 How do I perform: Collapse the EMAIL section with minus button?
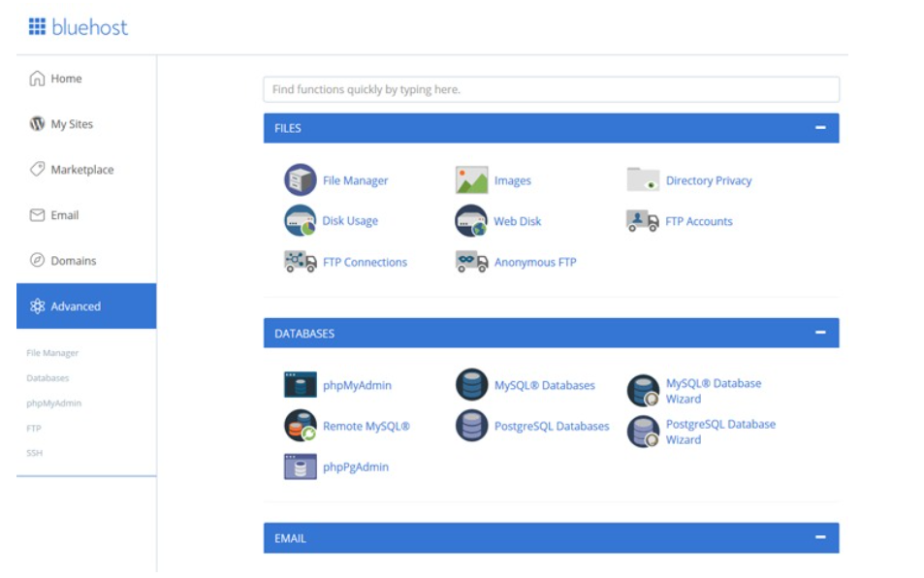(x=820, y=536)
